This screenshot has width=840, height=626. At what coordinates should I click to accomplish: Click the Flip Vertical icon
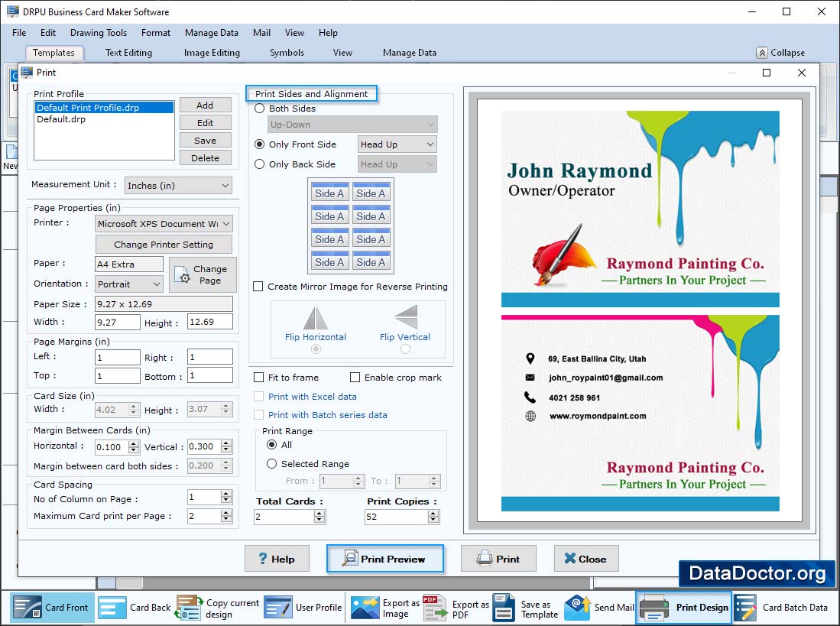[406, 317]
